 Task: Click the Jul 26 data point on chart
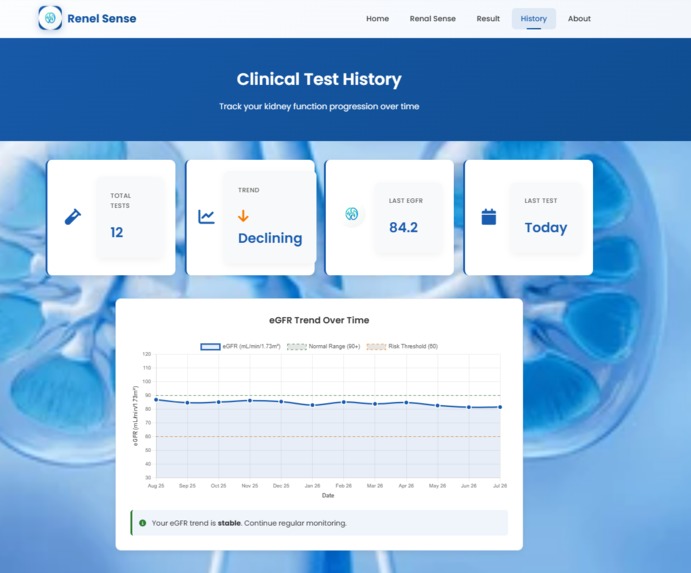[x=500, y=407]
